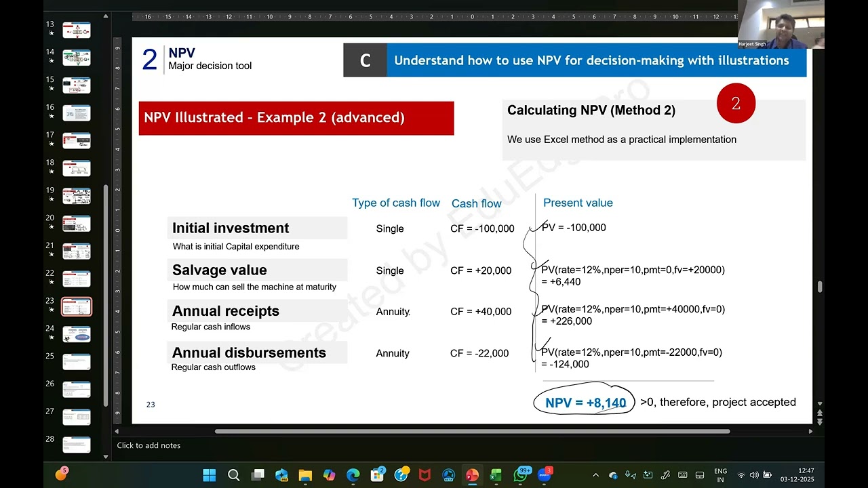Click the Wi-Fi tray icon
This screenshot has height=488, width=868.
[741, 475]
